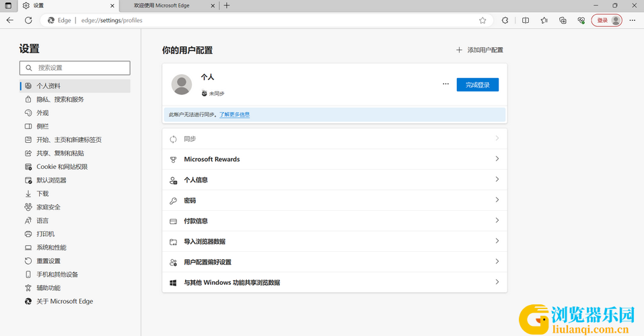Click the Windows logo icon in list

(174, 283)
